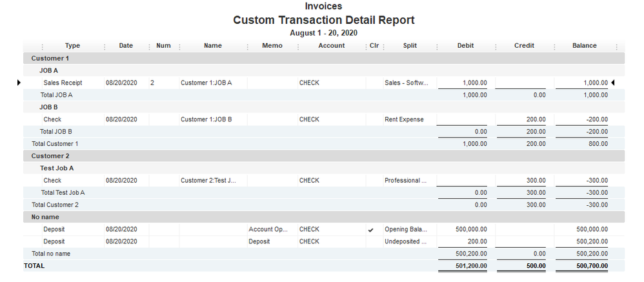Click the Type column header
Screen dimensions: 644x282
click(x=72, y=46)
